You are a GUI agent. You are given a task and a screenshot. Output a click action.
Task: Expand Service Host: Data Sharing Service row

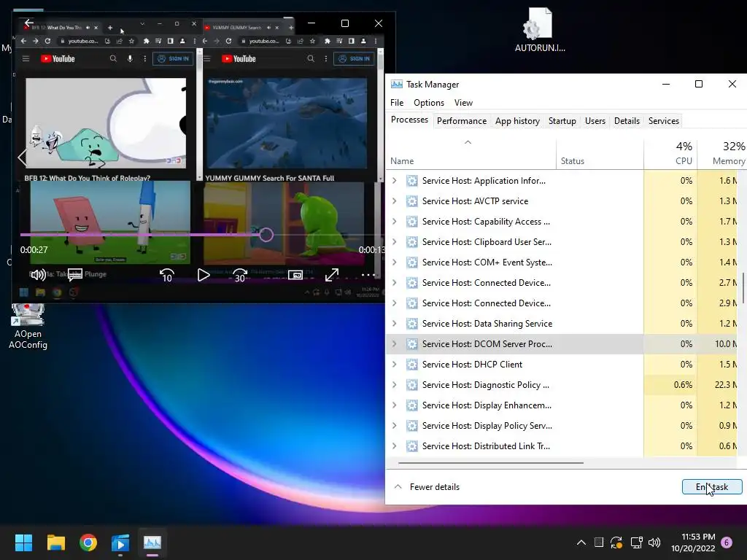tap(395, 323)
